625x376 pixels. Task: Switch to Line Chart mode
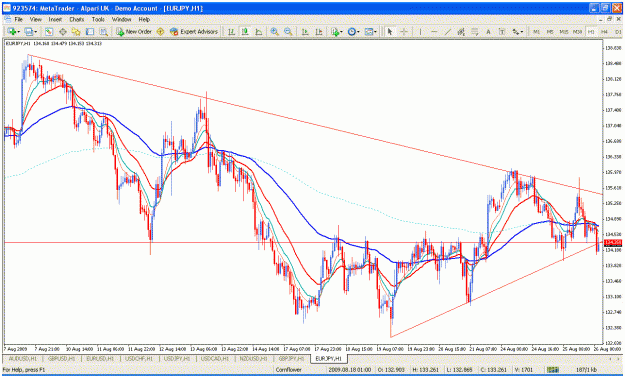click(259, 31)
